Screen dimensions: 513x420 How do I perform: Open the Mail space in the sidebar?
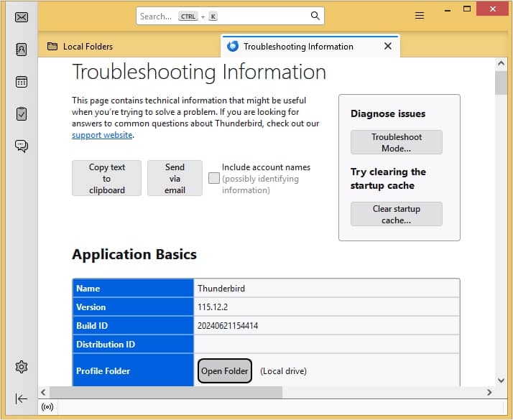22,17
